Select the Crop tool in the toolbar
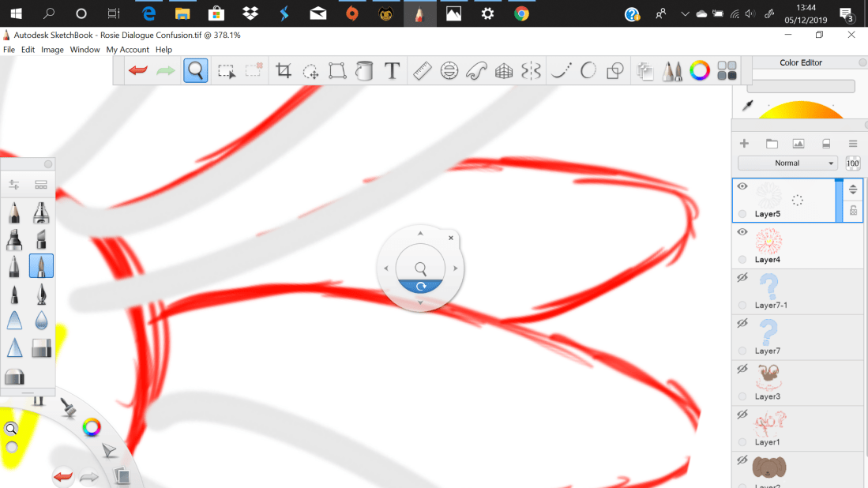The image size is (868, 488). (x=284, y=71)
